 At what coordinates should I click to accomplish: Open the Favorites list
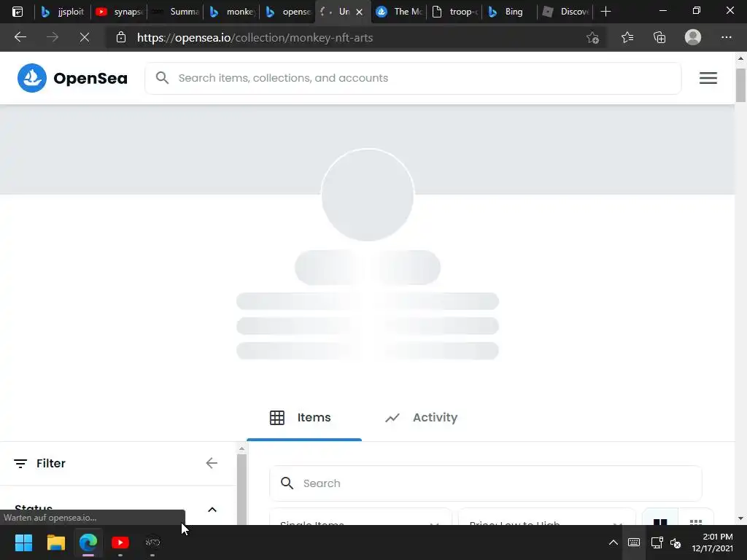627,37
